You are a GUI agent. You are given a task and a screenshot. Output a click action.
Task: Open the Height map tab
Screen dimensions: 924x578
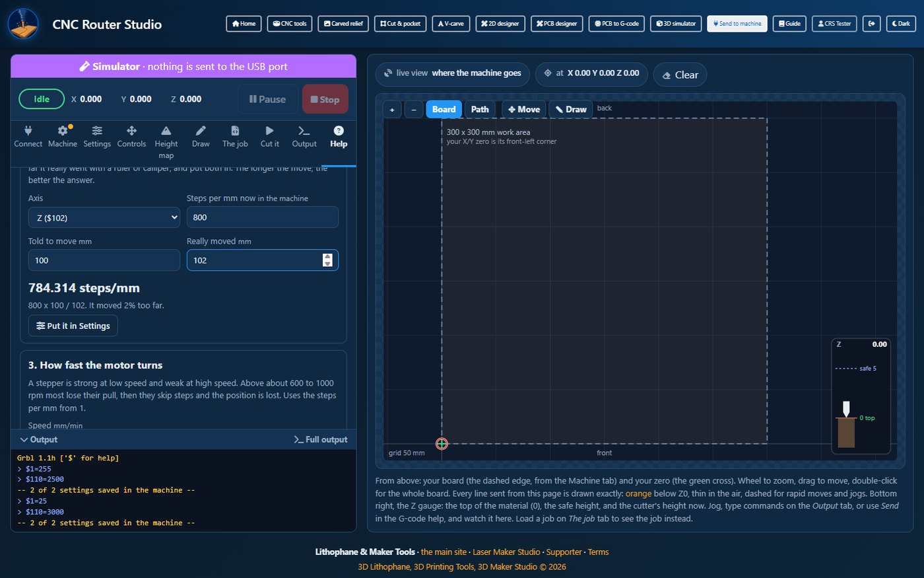(166, 143)
